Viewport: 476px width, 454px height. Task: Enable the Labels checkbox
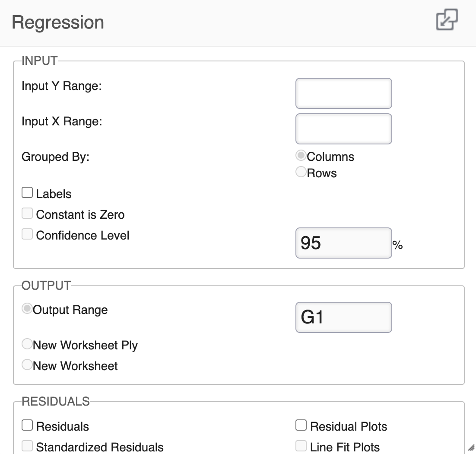27,193
